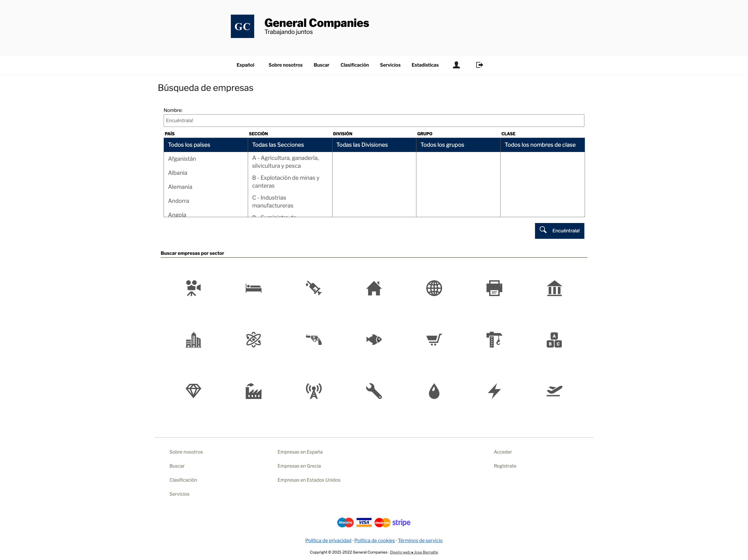The image size is (748, 560).
Task: Click the shopping cart sector icon
Action: pos(434,340)
